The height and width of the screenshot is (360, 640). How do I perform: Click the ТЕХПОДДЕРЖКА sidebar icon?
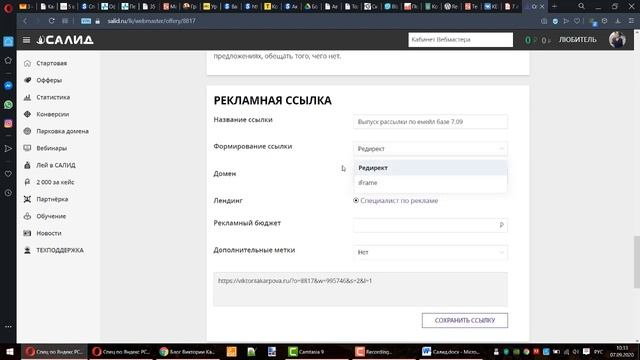point(27,250)
